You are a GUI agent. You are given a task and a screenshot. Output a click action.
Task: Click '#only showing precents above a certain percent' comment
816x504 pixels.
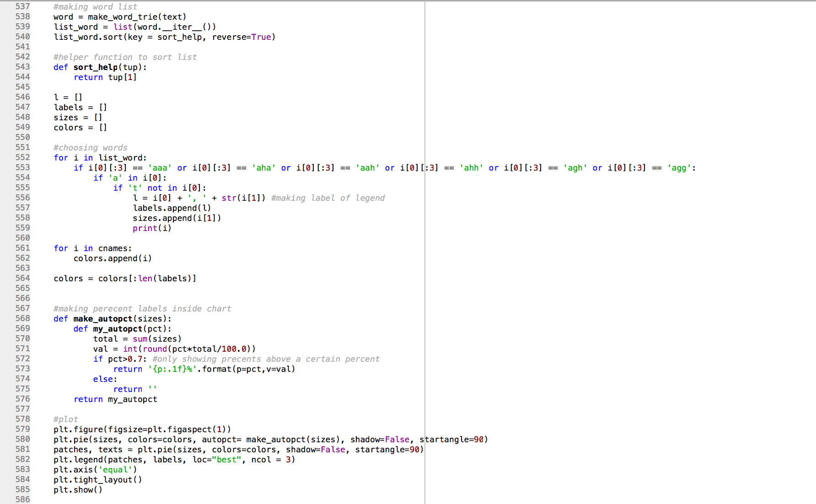click(x=266, y=359)
